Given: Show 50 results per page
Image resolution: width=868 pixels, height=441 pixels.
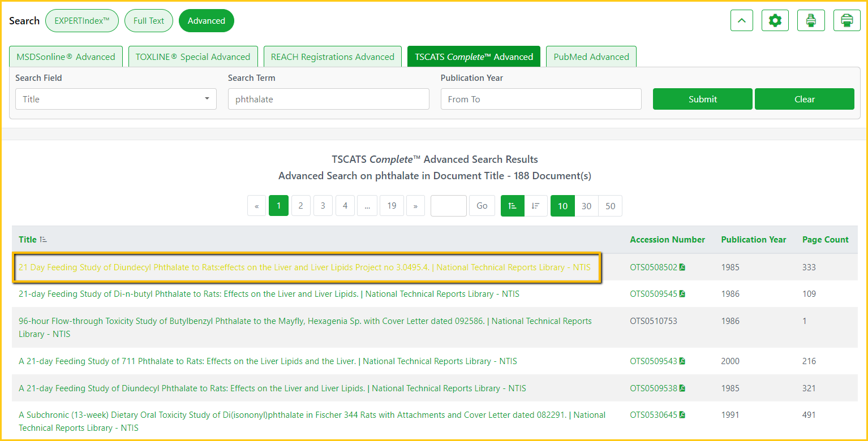Looking at the screenshot, I should coord(610,206).
